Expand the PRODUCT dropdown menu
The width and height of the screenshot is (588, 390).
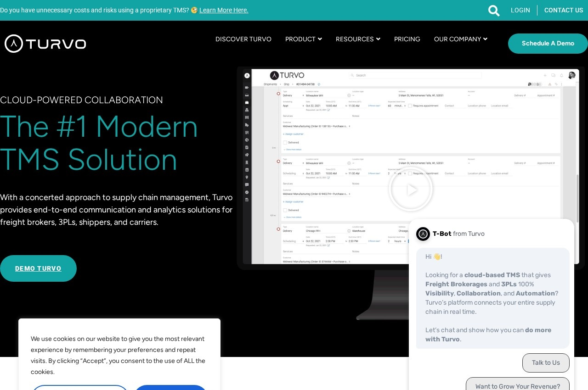tap(304, 39)
